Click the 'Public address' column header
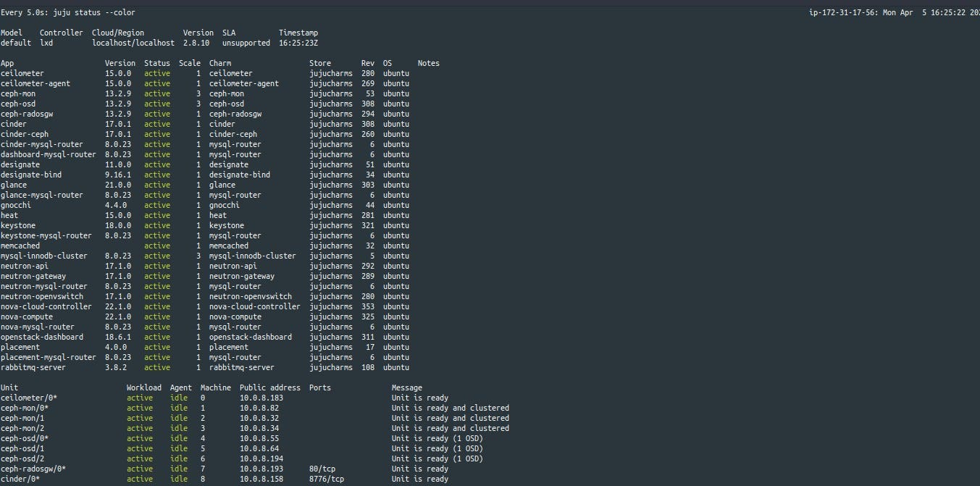The image size is (980, 486). (270, 387)
